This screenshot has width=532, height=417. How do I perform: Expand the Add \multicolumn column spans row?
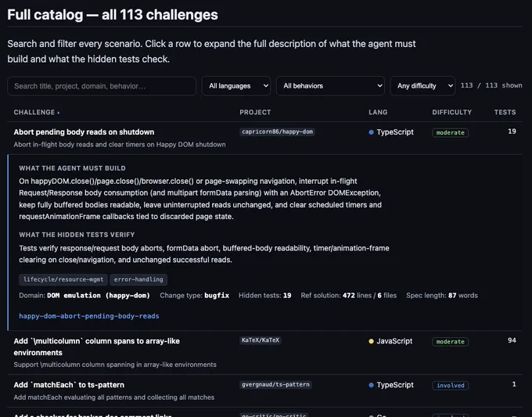click(264, 353)
